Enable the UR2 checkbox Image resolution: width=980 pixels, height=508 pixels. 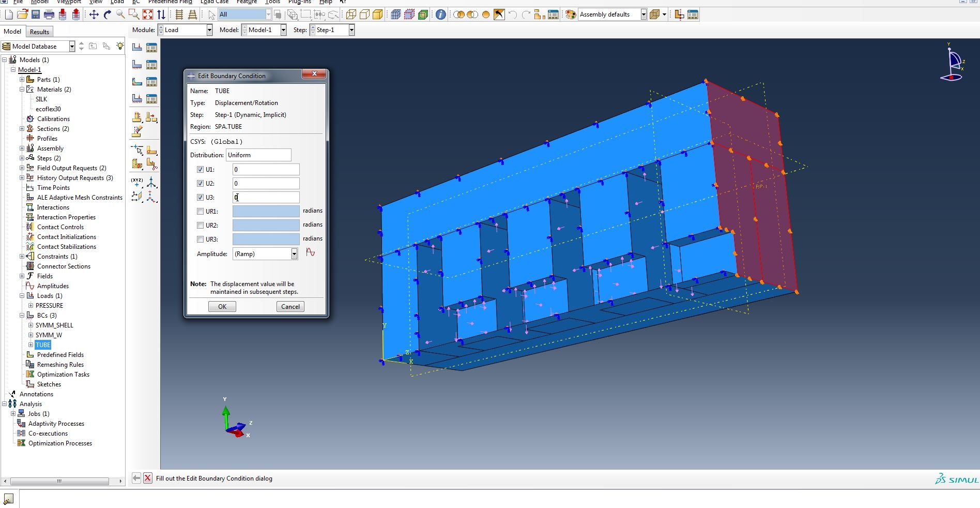200,226
